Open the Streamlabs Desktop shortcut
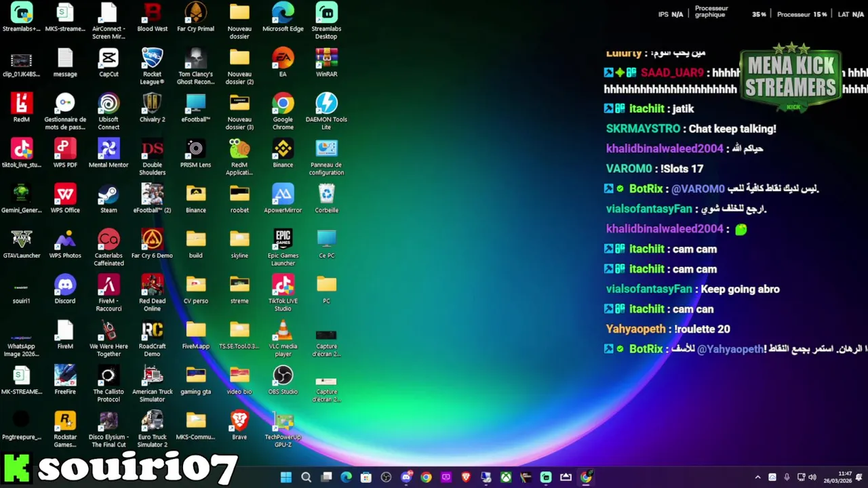This screenshot has width=868, height=488. click(326, 21)
